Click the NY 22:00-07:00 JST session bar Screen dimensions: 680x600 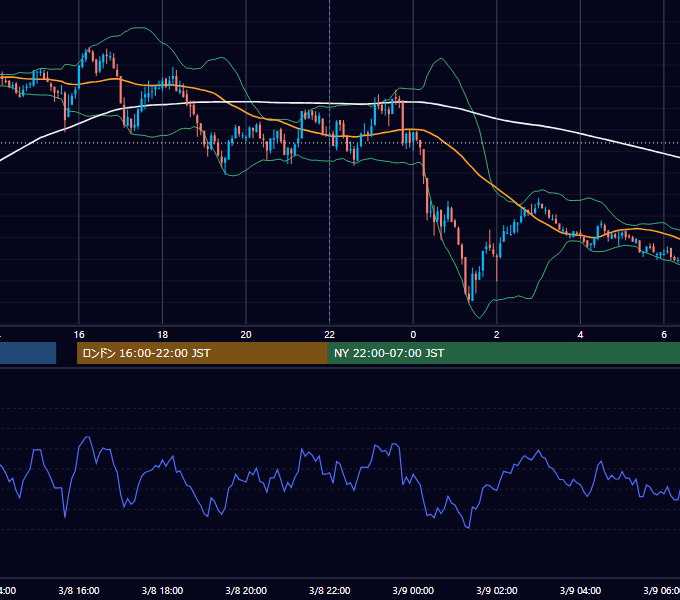503,353
